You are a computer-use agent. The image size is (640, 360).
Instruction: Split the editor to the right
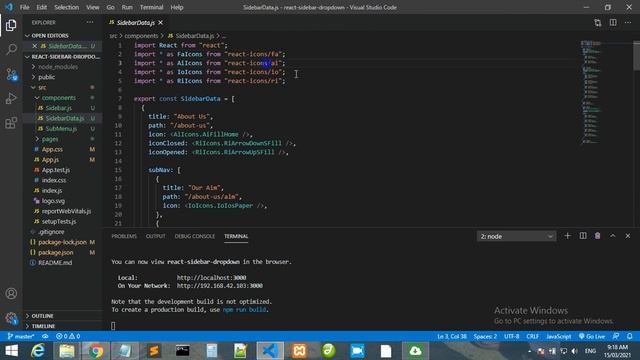click(613, 22)
